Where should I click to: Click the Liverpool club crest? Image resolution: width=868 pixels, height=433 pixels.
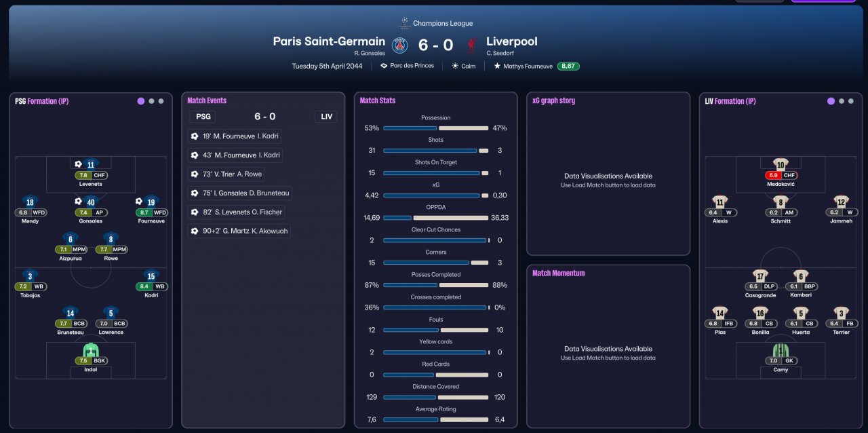470,45
